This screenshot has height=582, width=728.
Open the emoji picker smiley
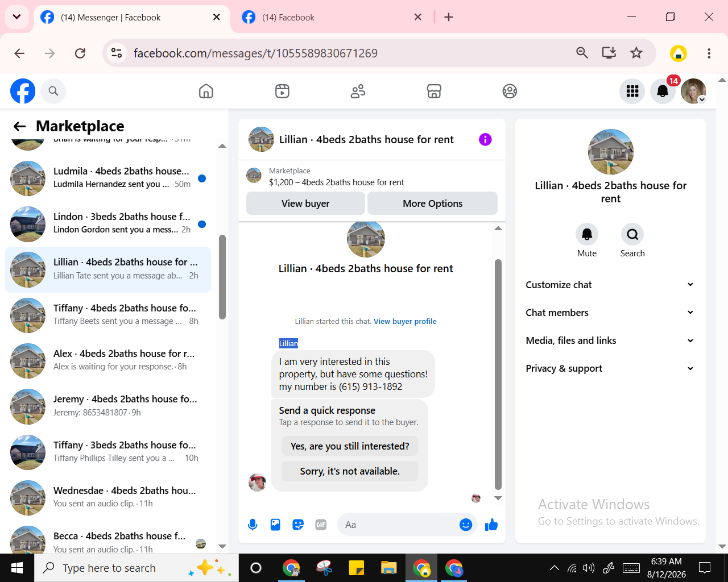click(466, 525)
